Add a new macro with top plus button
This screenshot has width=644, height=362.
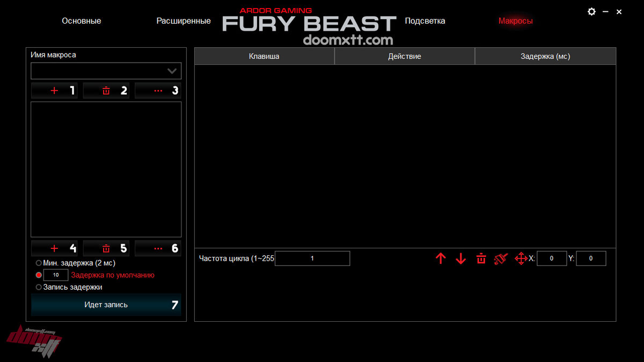point(54,91)
